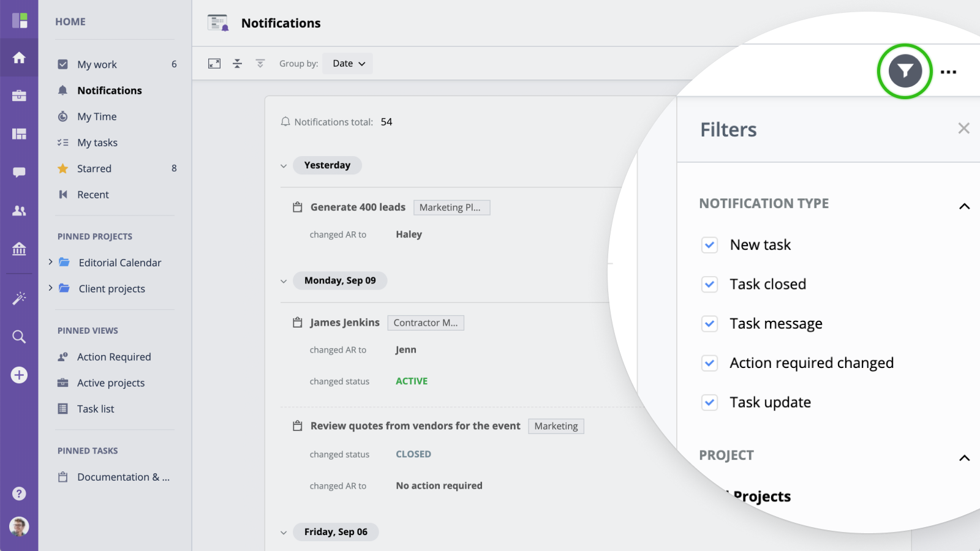Open the search magnifier icon in rail
The image size is (980, 551).
point(19,337)
